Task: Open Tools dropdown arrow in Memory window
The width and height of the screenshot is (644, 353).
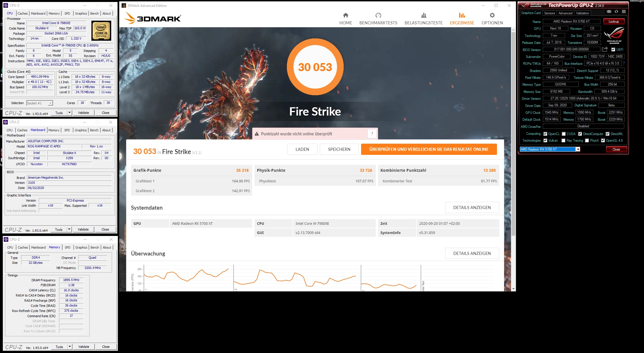Action: coord(70,347)
